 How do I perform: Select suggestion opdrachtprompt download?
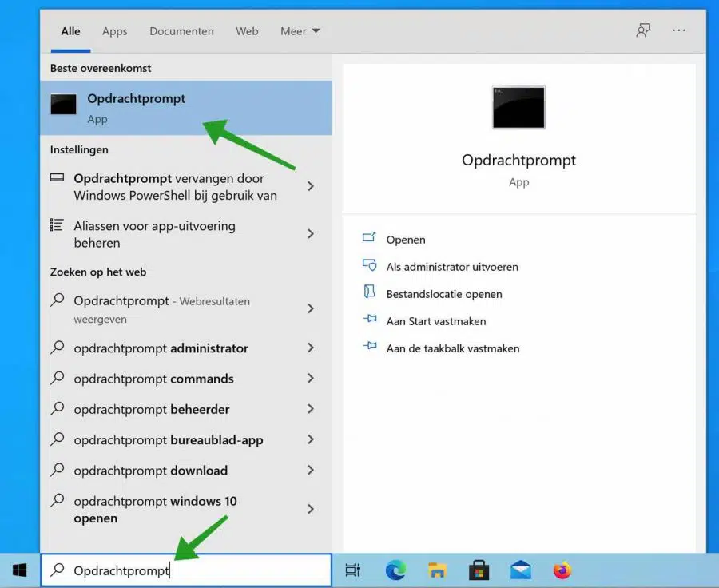click(186, 470)
